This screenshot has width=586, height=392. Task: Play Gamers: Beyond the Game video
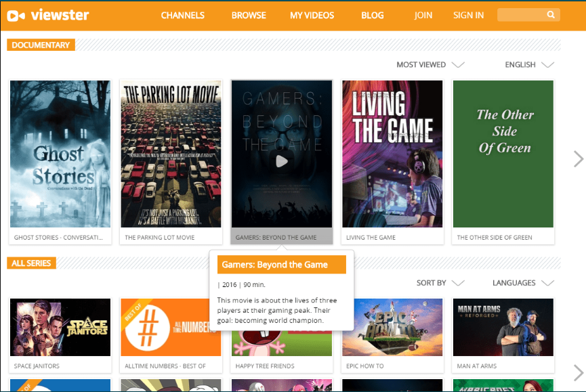(x=282, y=161)
